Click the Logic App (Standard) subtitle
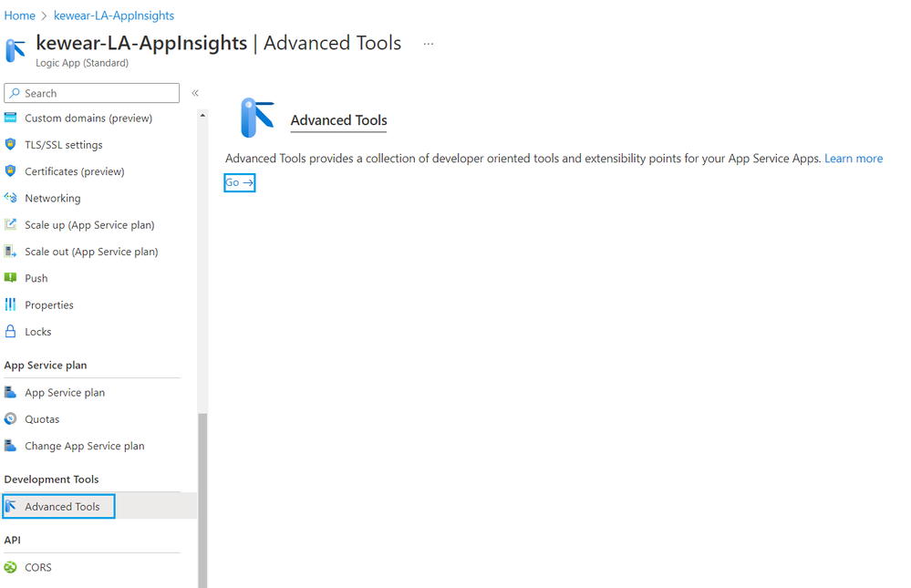 [x=82, y=63]
